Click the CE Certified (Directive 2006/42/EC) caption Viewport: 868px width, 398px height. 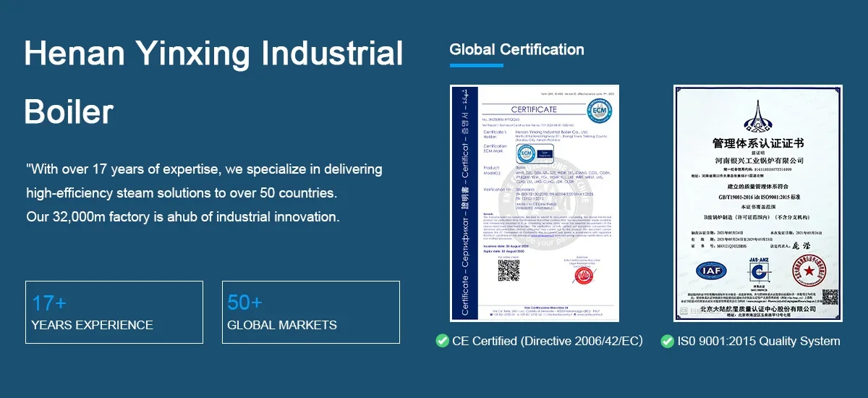(x=547, y=341)
